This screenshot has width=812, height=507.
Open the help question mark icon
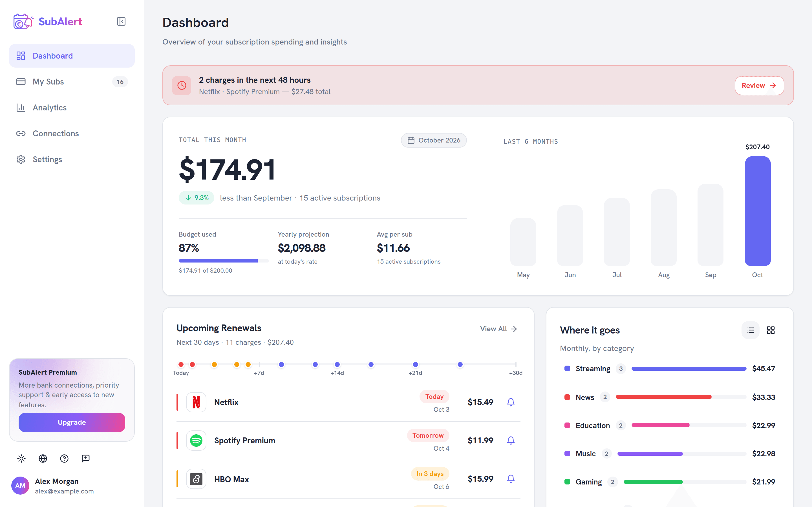tap(64, 458)
